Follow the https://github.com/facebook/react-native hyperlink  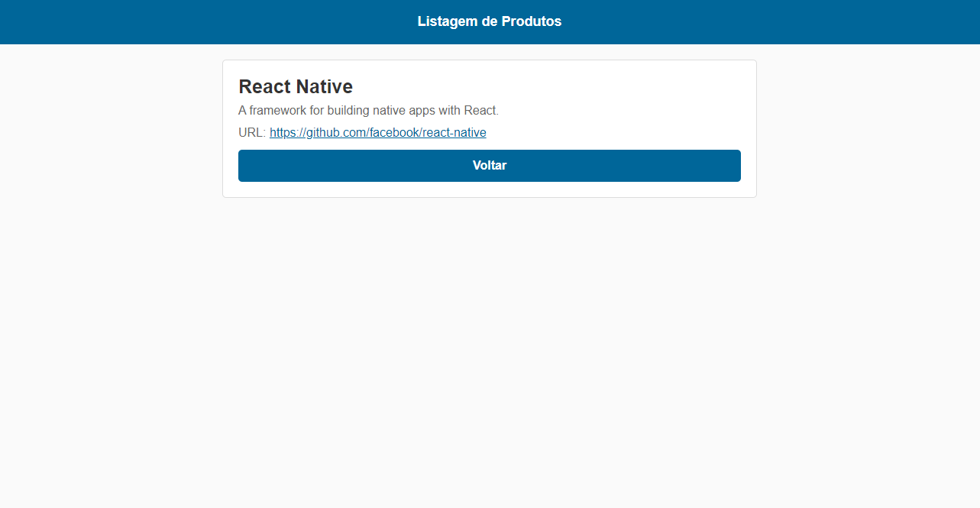pos(377,132)
